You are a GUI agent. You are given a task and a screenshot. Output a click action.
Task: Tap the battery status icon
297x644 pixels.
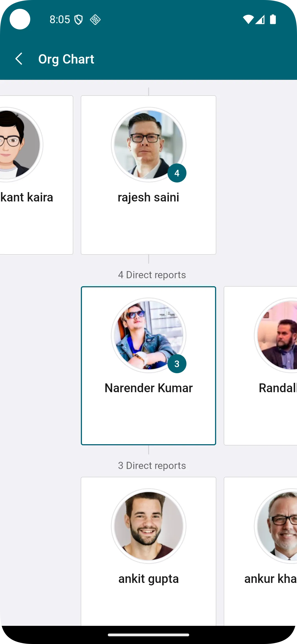point(273,20)
